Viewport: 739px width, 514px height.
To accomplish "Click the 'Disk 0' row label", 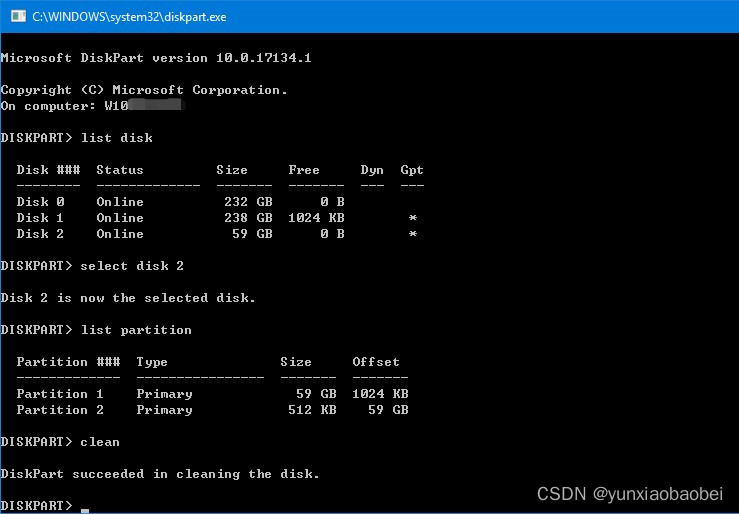I will tap(40, 202).
